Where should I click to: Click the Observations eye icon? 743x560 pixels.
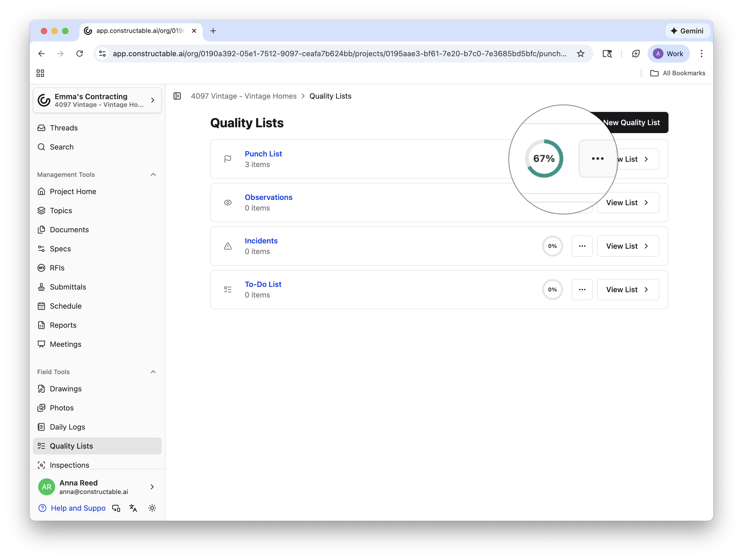(x=228, y=203)
